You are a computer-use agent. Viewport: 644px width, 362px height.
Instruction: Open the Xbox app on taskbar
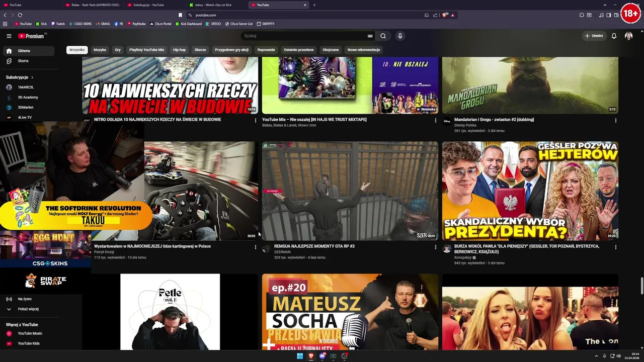[x=333, y=356]
